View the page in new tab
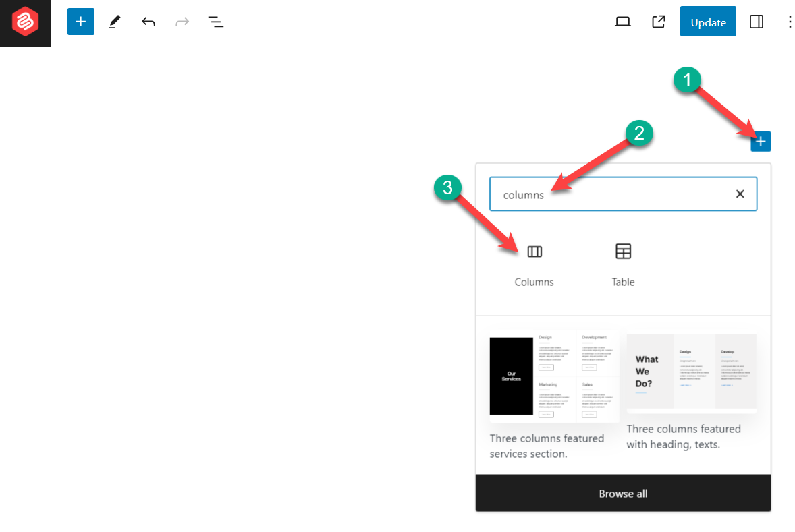This screenshot has height=532, width=795. coord(658,22)
